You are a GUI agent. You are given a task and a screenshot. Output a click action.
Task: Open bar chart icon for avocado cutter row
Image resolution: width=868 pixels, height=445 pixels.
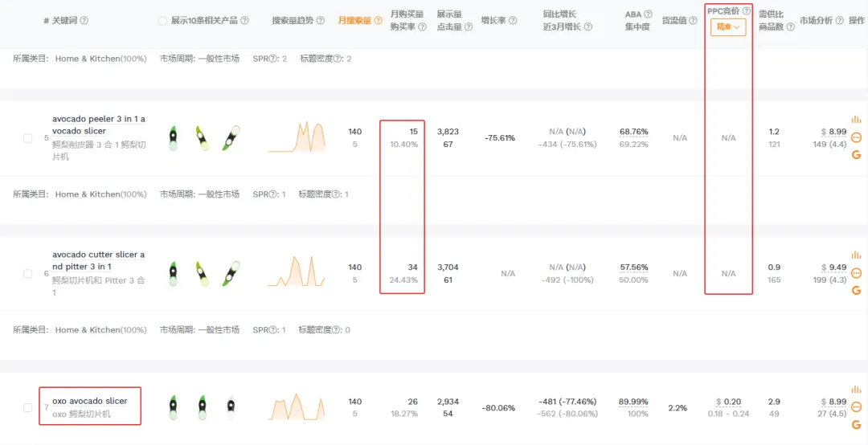coord(857,255)
